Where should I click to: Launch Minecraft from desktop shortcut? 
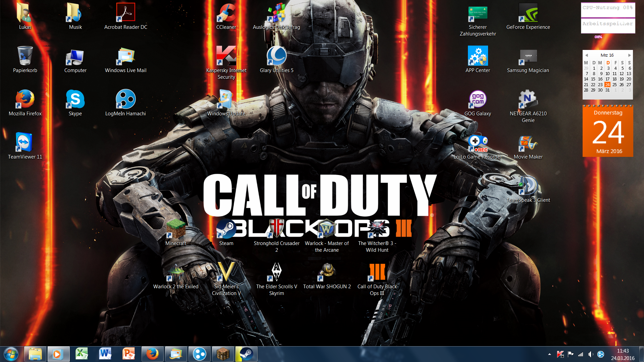(176, 232)
